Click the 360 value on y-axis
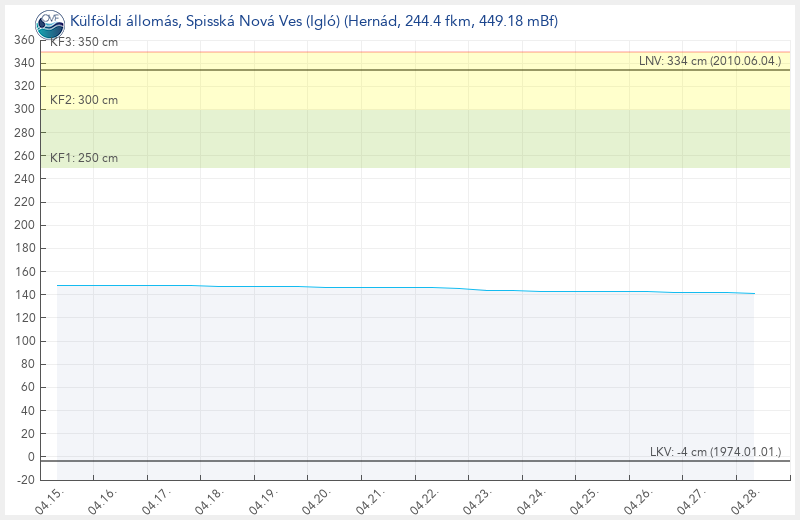The width and height of the screenshot is (800, 520). (x=24, y=40)
